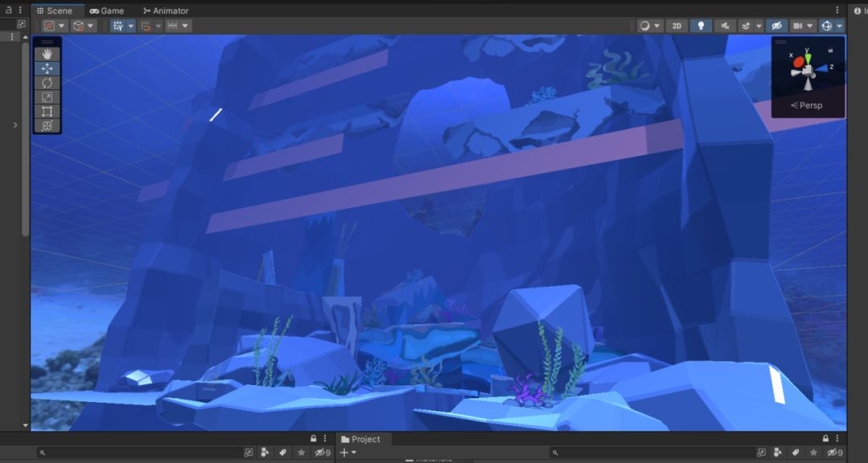This screenshot has width=868, height=463.
Task: Toggle scene effects (skybox, fog) button
Action: pos(746,26)
